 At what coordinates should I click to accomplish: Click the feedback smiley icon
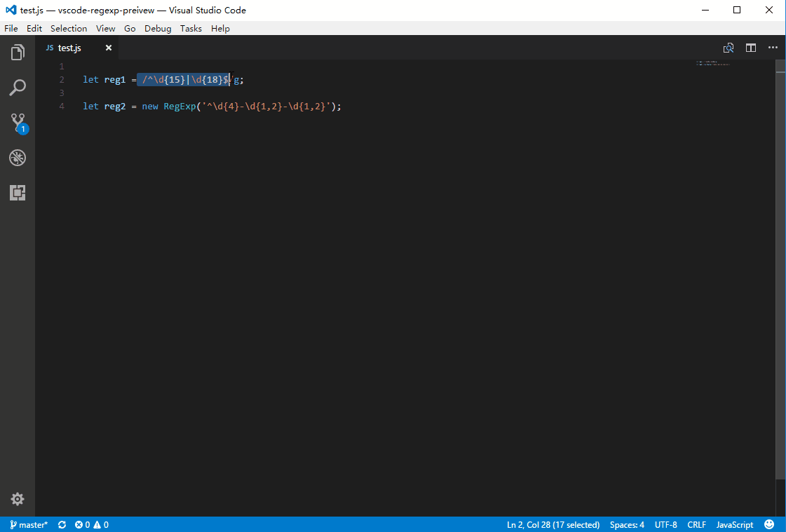tap(769, 524)
